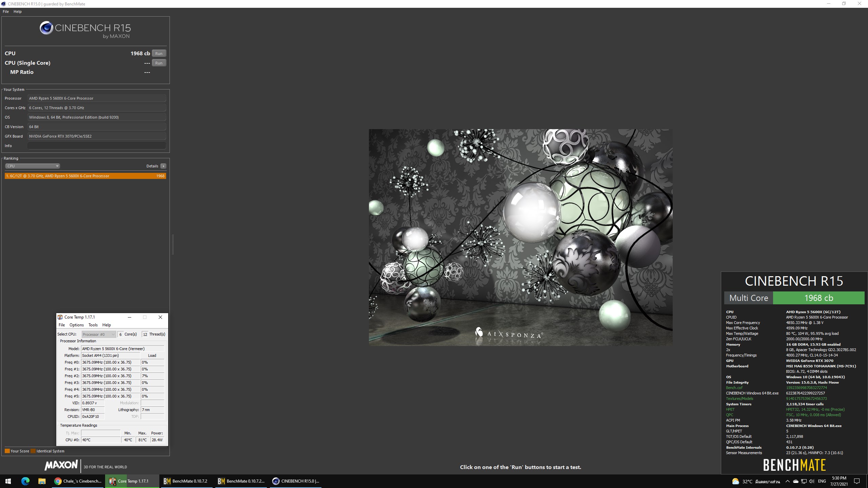The height and width of the screenshot is (488, 868).
Task: Click the Core Temp Model field
Action: pos(122,349)
